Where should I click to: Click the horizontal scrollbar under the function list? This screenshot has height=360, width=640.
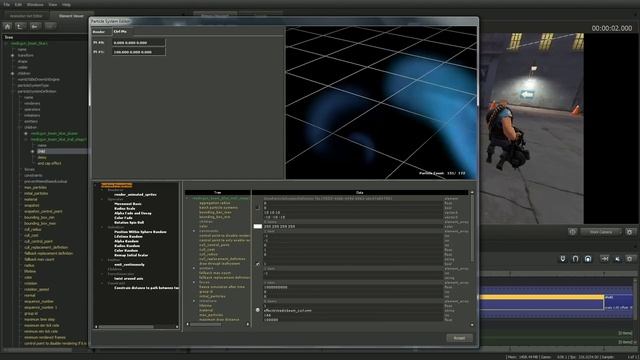[127, 327]
